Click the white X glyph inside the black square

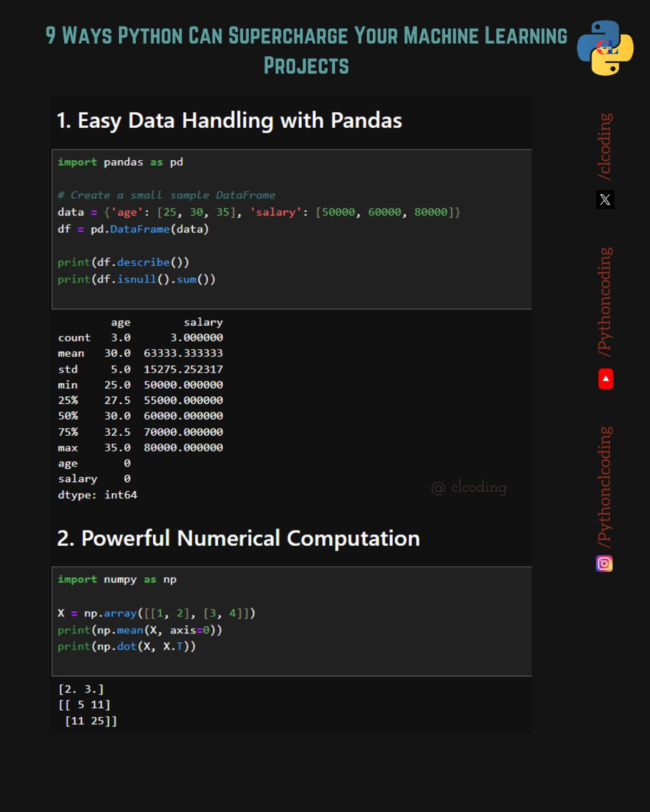point(606,200)
